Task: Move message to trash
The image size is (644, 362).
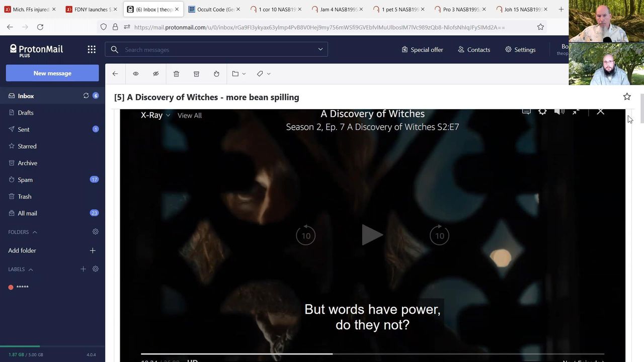Action: [x=176, y=74]
